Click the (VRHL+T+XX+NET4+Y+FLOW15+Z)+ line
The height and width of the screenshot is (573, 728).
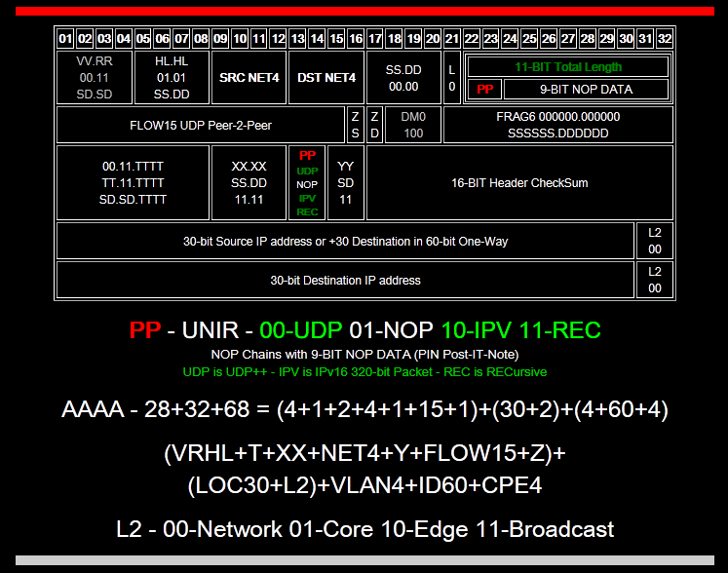tap(364, 453)
